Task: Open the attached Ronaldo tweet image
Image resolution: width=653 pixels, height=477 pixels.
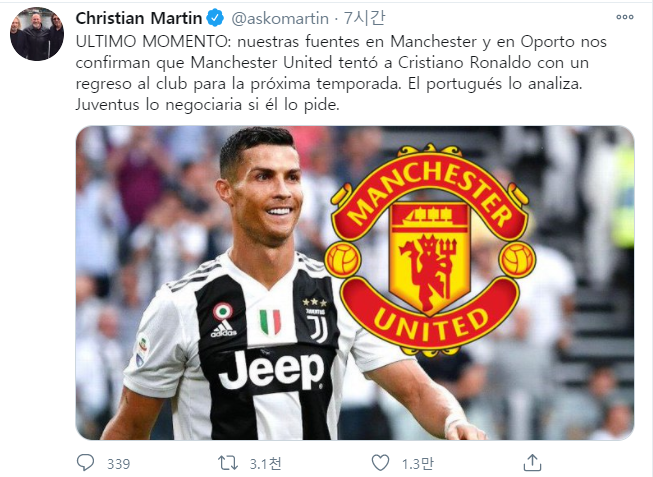Action: click(355, 283)
